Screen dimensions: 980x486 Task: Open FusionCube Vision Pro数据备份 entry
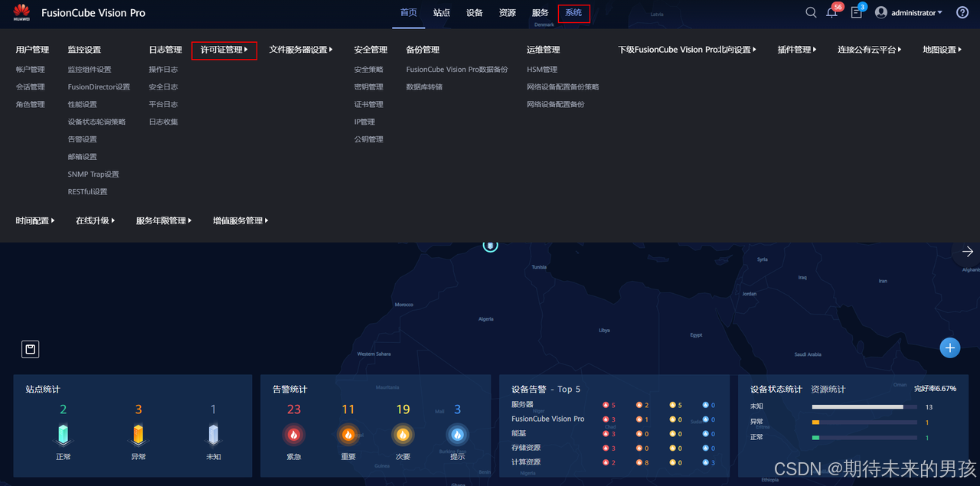457,70
